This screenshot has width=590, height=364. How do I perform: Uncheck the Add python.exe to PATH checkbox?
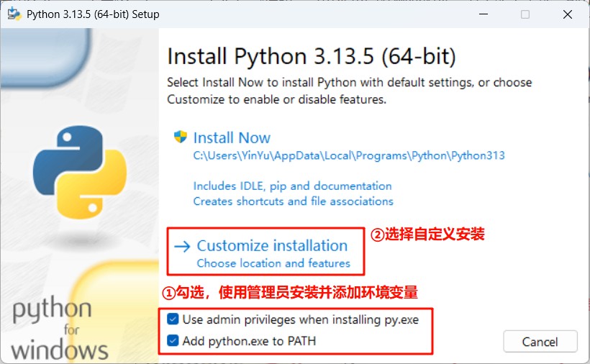173,340
